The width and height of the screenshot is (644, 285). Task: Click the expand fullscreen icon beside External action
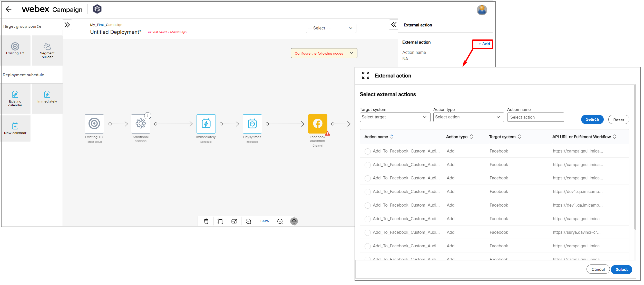tap(365, 75)
